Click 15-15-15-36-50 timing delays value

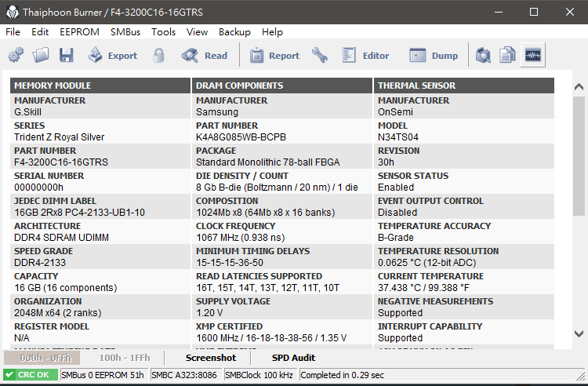230,263
